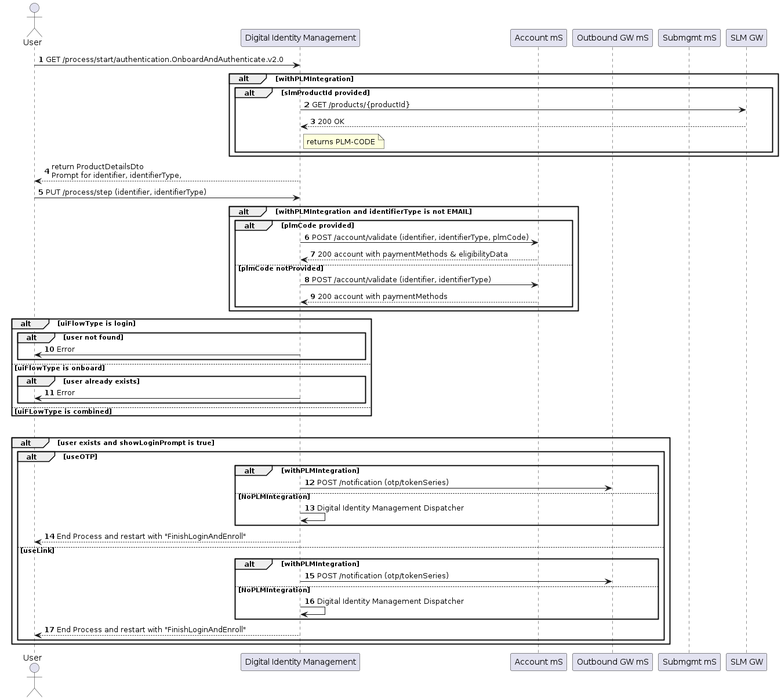Click [withPLMIntegration] guard above message 12
Image resolution: width=781 pixels, height=700 pixels.
(320, 471)
